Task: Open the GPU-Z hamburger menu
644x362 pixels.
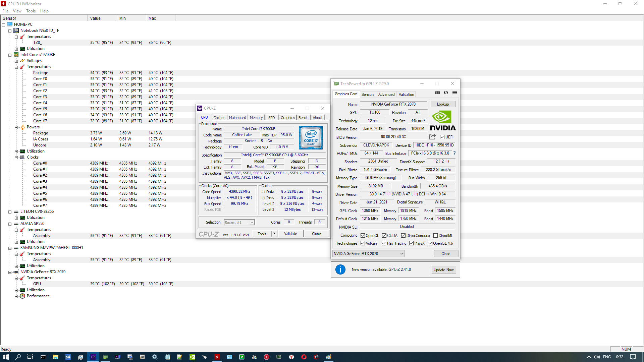Action: click(454, 93)
